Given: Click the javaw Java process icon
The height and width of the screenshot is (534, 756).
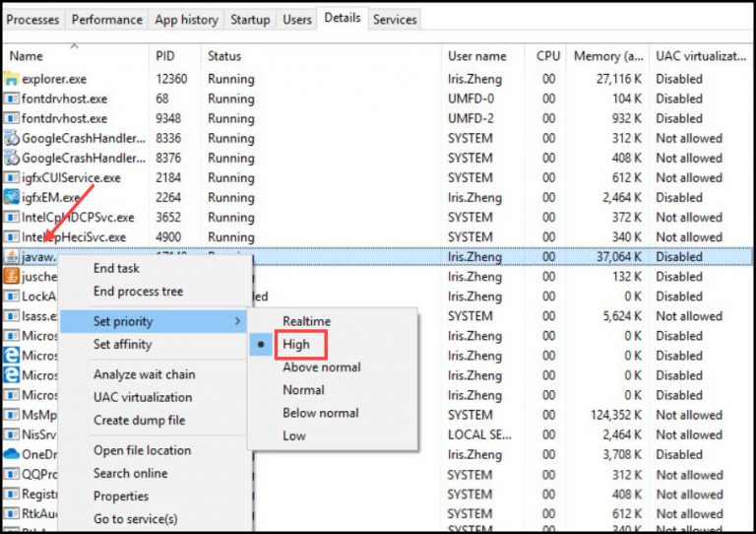Looking at the screenshot, I should click(12, 256).
